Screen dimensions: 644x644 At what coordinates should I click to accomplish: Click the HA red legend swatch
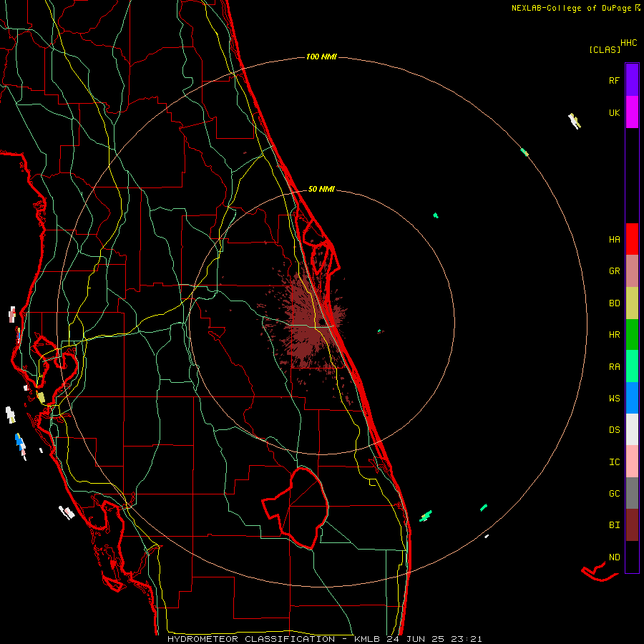pyautogui.click(x=632, y=239)
